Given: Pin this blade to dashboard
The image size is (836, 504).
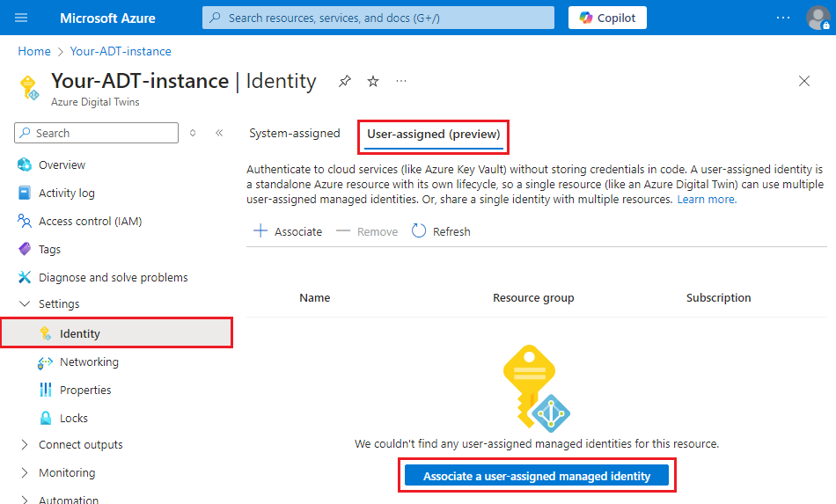Looking at the screenshot, I should pyautogui.click(x=345, y=81).
